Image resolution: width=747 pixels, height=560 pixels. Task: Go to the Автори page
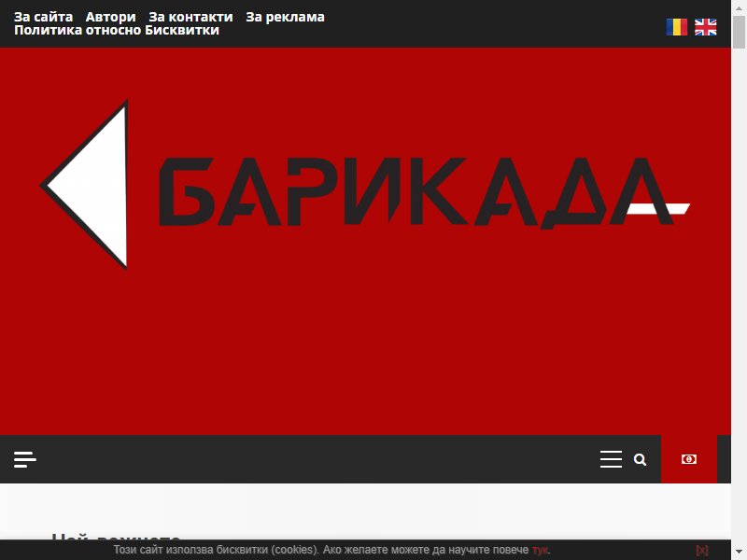[110, 17]
